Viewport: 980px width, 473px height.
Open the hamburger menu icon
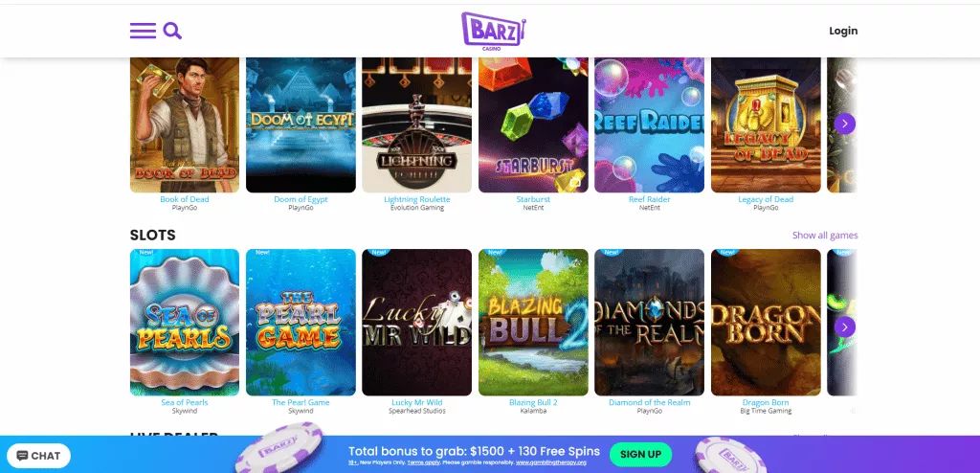tap(143, 31)
